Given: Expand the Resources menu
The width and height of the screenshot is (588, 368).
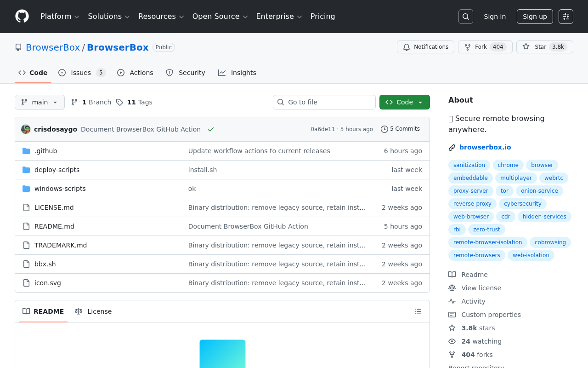Looking at the screenshot, I should click(161, 17).
